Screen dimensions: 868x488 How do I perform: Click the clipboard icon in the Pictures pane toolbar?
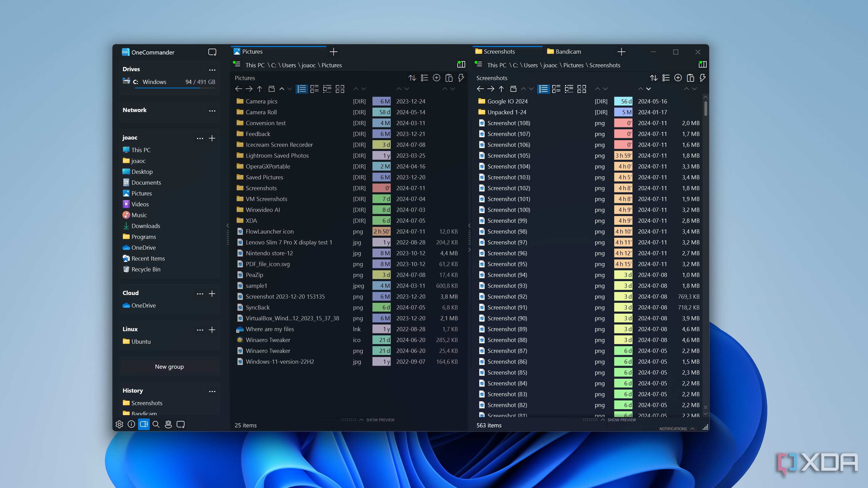coord(449,78)
